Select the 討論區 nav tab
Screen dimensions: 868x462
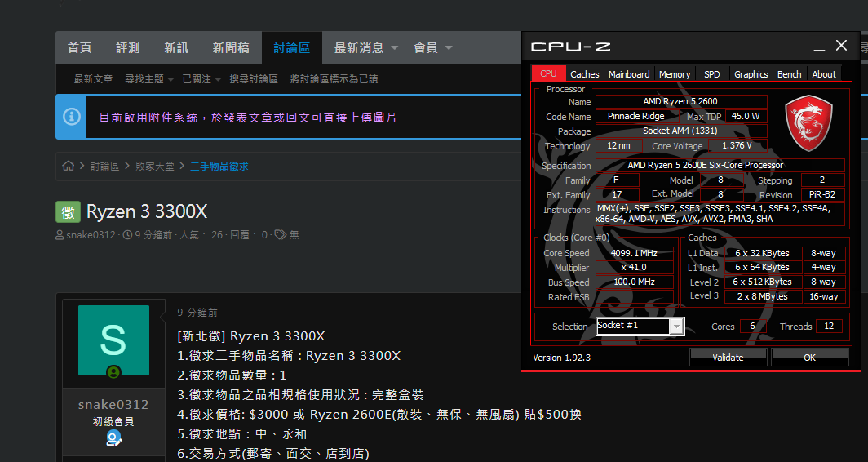pyautogui.click(x=292, y=48)
